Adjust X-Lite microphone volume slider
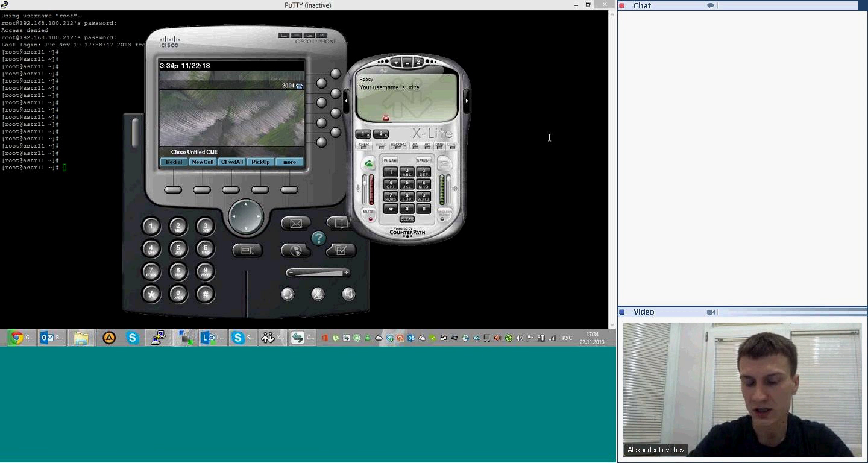 click(x=364, y=189)
